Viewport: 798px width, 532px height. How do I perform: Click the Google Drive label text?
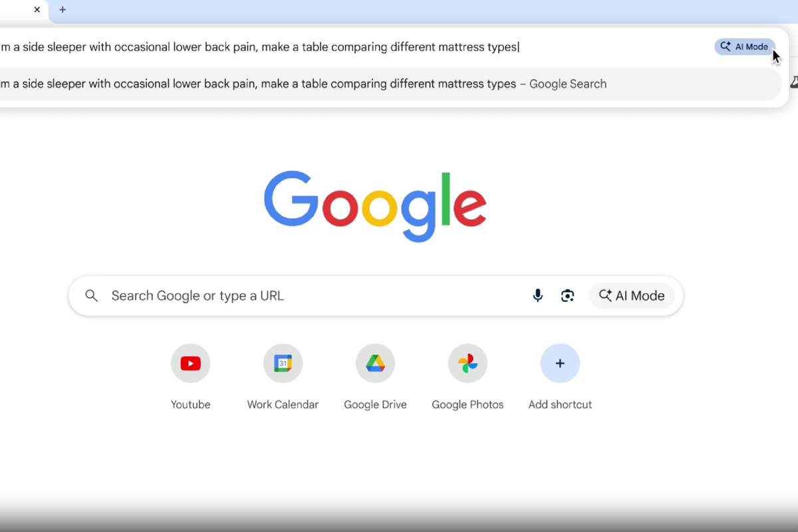click(x=375, y=404)
